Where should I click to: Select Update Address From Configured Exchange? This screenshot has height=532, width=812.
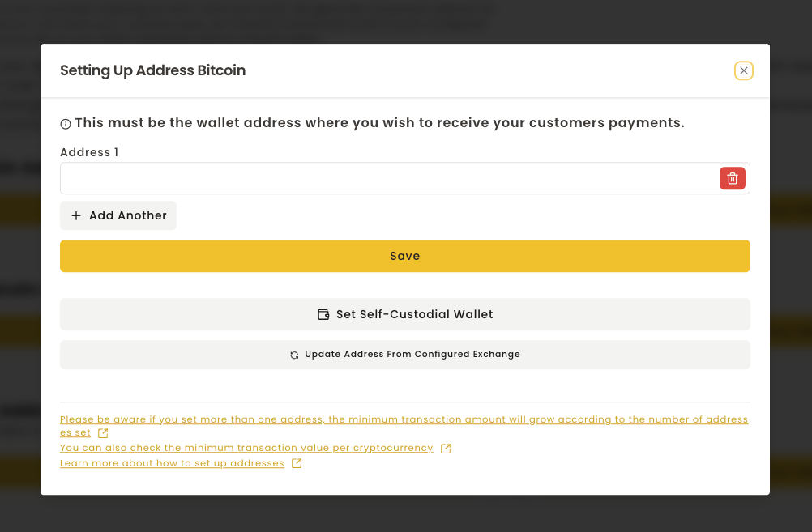click(x=412, y=355)
